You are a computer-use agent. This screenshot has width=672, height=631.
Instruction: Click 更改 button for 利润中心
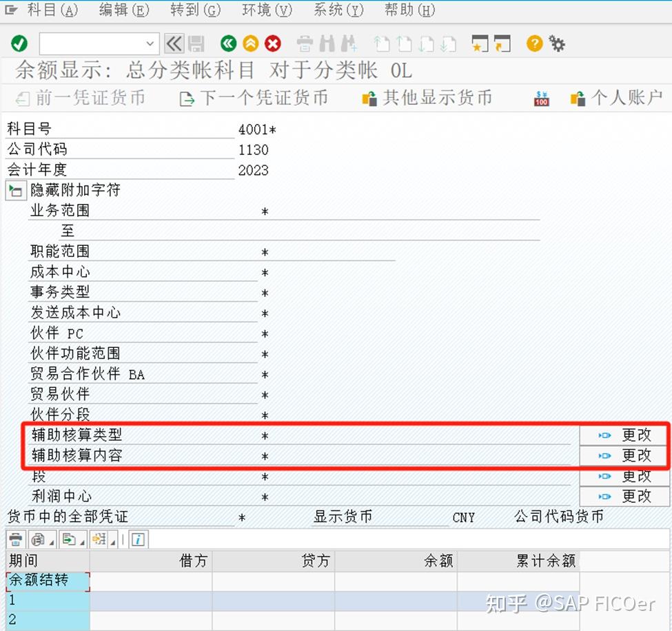(x=624, y=497)
